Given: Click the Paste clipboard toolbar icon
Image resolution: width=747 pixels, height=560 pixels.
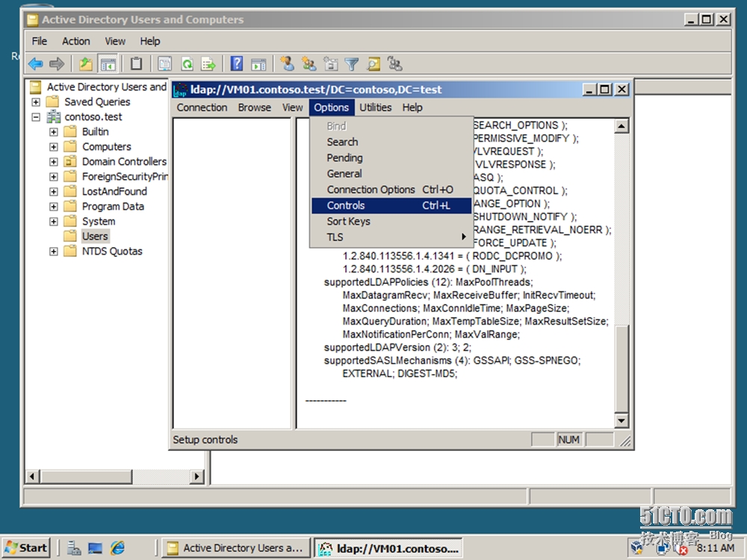Looking at the screenshot, I should (x=136, y=63).
